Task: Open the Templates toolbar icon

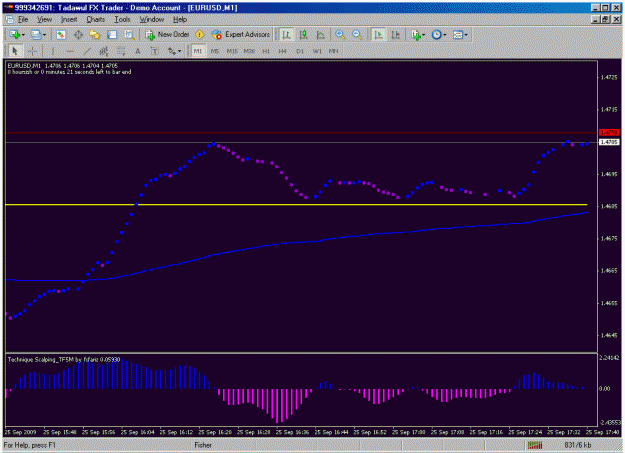Action: tap(458, 35)
